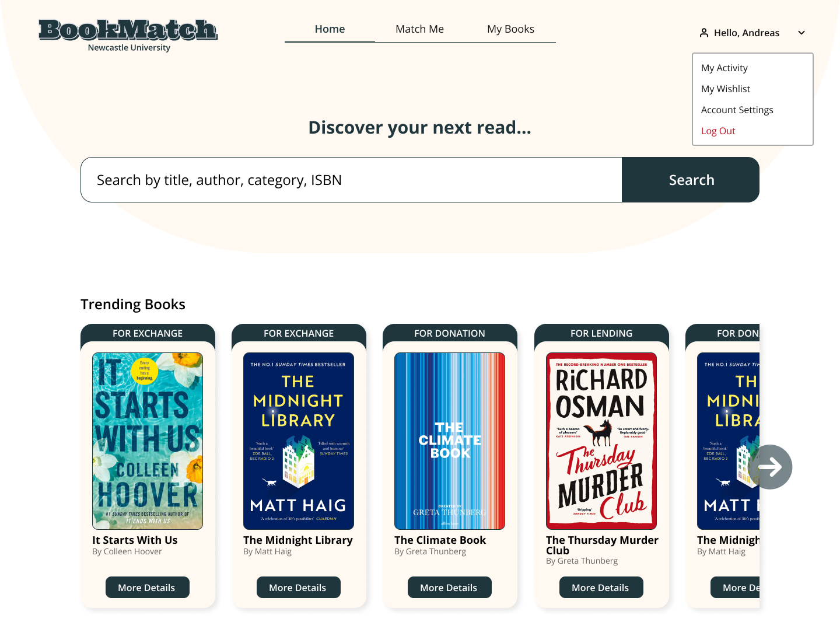Click The Thursday Murder Club title

tap(602, 545)
